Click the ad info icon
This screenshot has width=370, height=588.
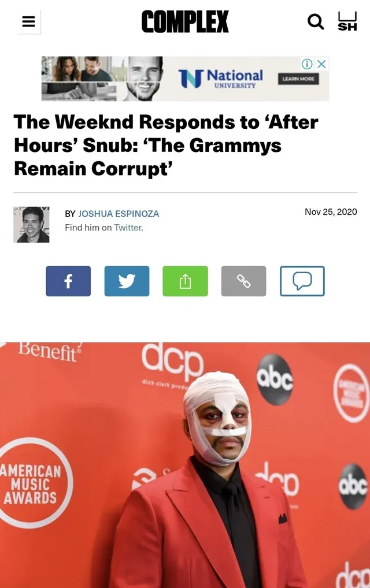(x=306, y=64)
